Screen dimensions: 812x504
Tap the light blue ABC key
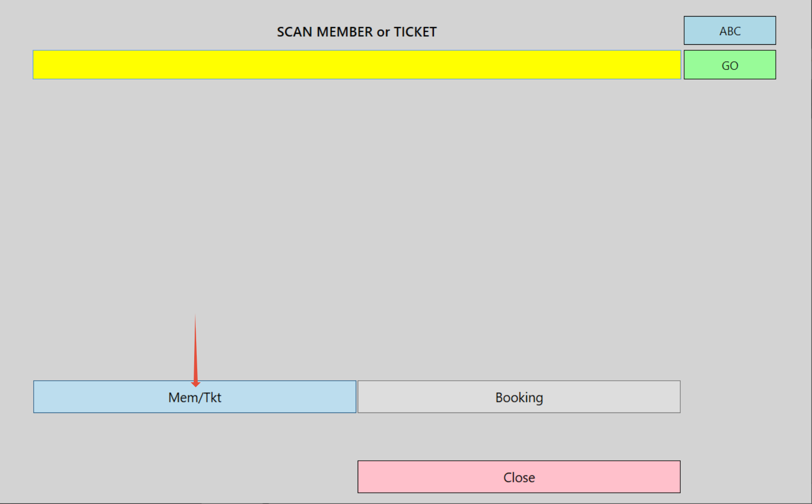tap(729, 31)
